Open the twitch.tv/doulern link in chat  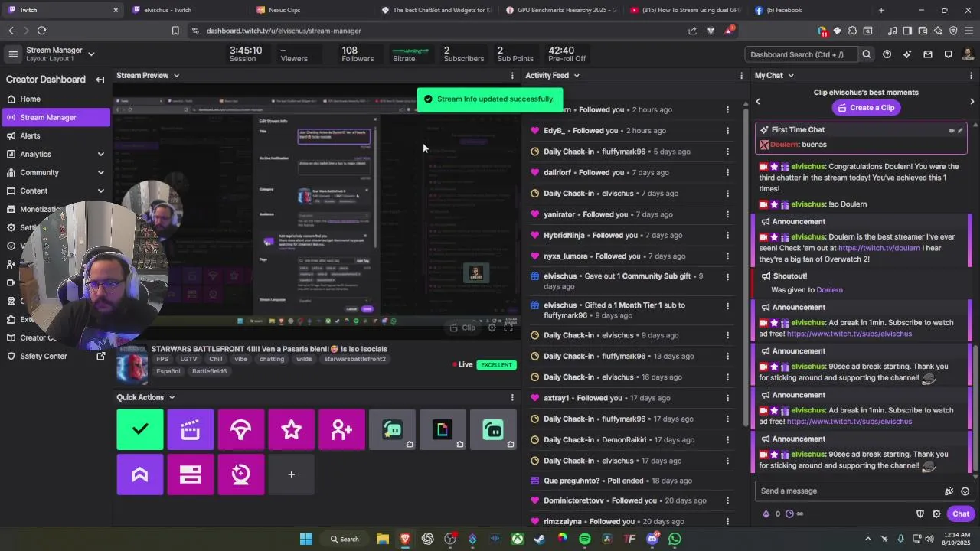coord(879,248)
